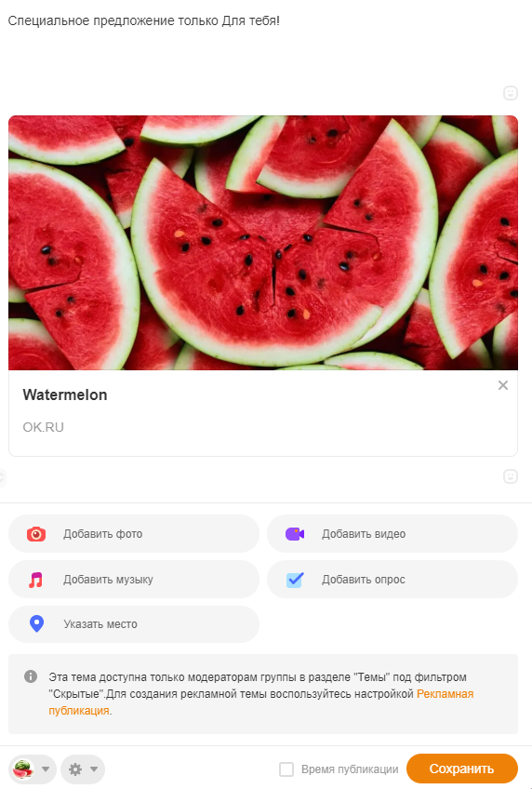Click the blue location pin icon
Screen dimensions: 532x789
click(36, 624)
